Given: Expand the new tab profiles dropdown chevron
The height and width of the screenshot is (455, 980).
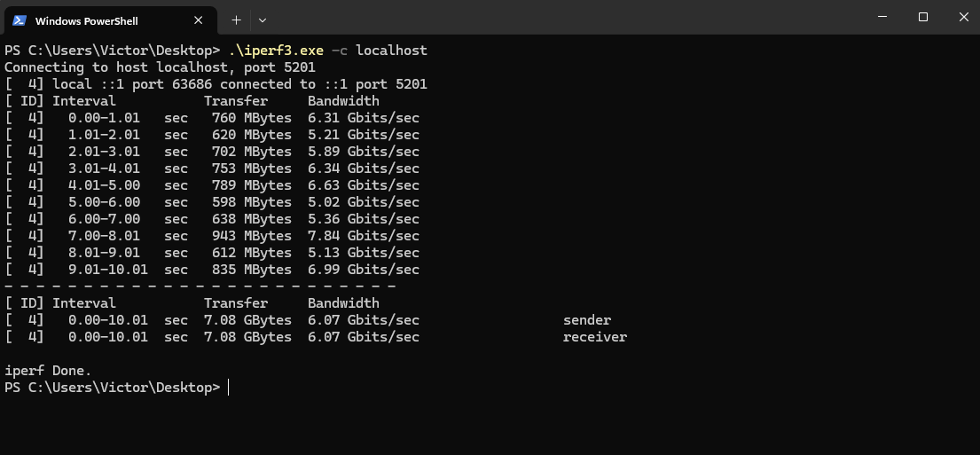Looking at the screenshot, I should (263, 20).
